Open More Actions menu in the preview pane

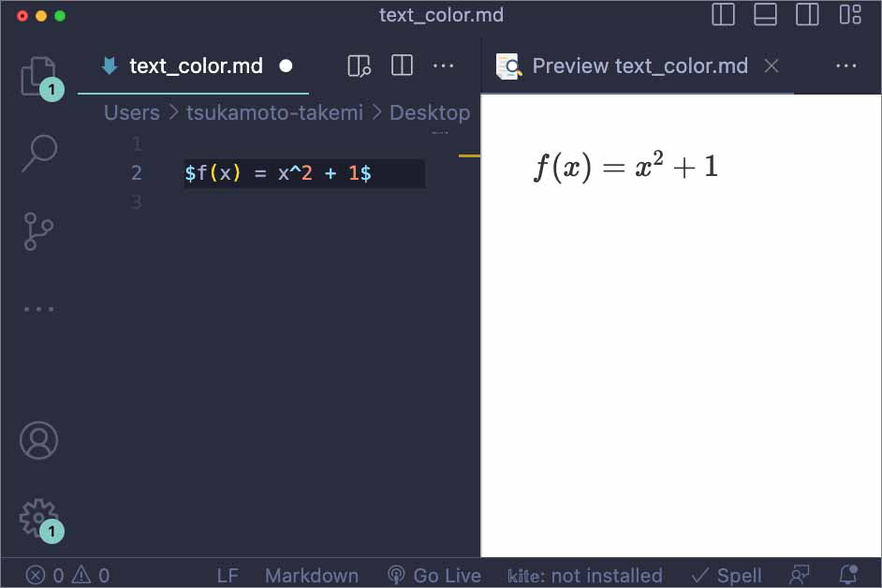pos(846,66)
